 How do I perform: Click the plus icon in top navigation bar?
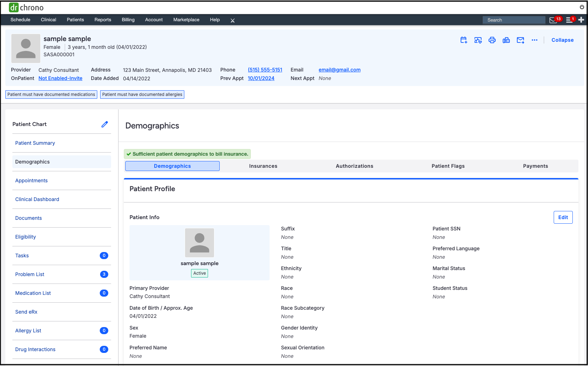pos(581,20)
